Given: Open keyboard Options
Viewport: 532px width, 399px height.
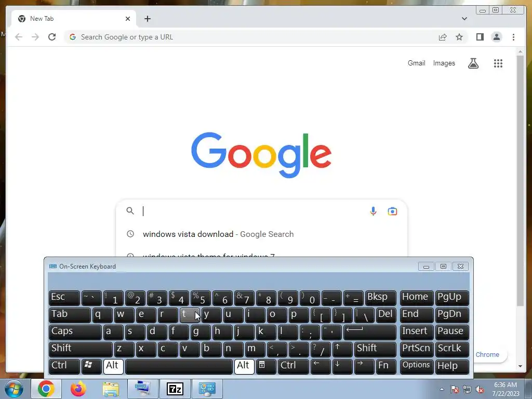Looking at the screenshot, I should pyautogui.click(x=417, y=366).
